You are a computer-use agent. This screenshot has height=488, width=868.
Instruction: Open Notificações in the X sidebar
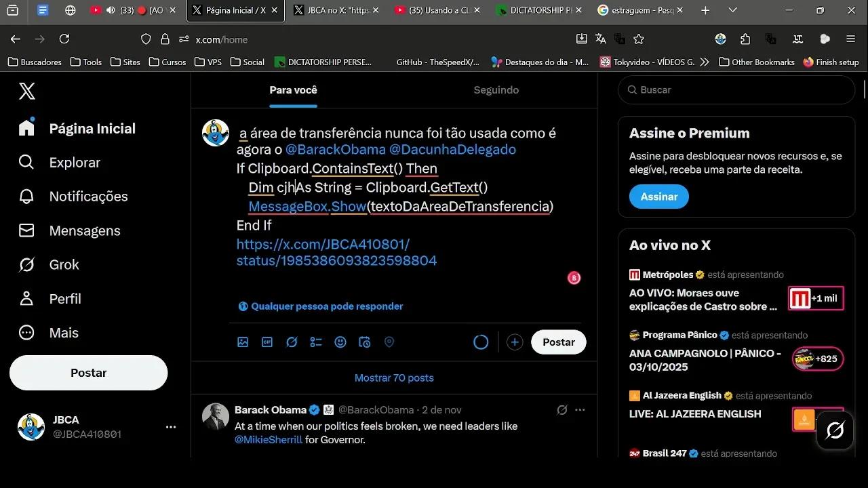coord(73,197)
